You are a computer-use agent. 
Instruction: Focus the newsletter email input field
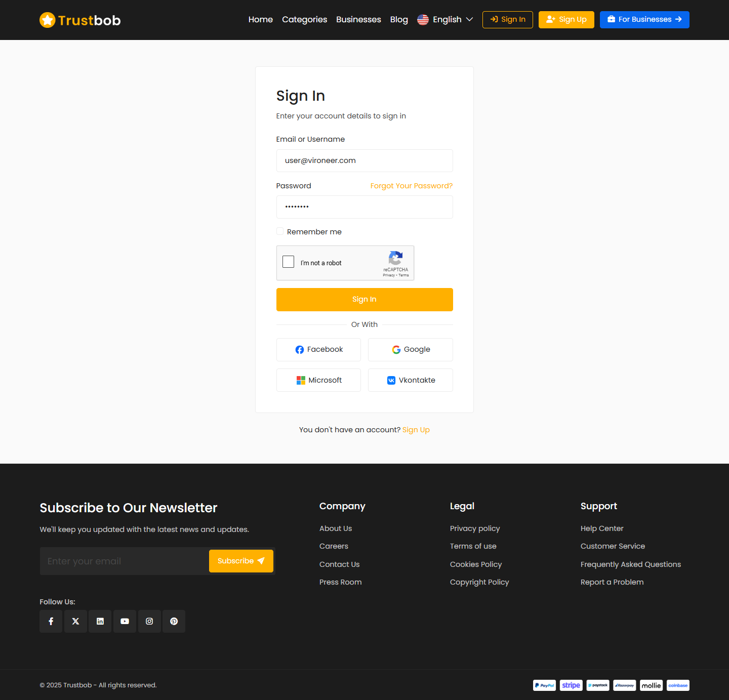(x=125, y=561)
